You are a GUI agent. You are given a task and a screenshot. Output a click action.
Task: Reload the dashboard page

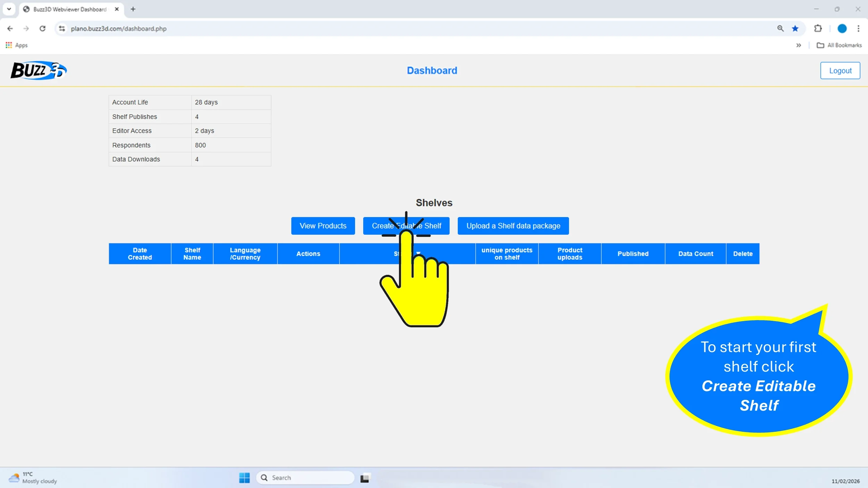click(x=42, y=28)
